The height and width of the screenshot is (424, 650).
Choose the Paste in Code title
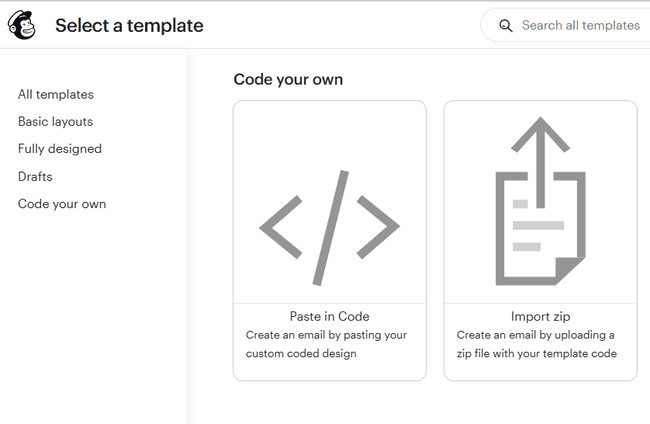[330, 316]
